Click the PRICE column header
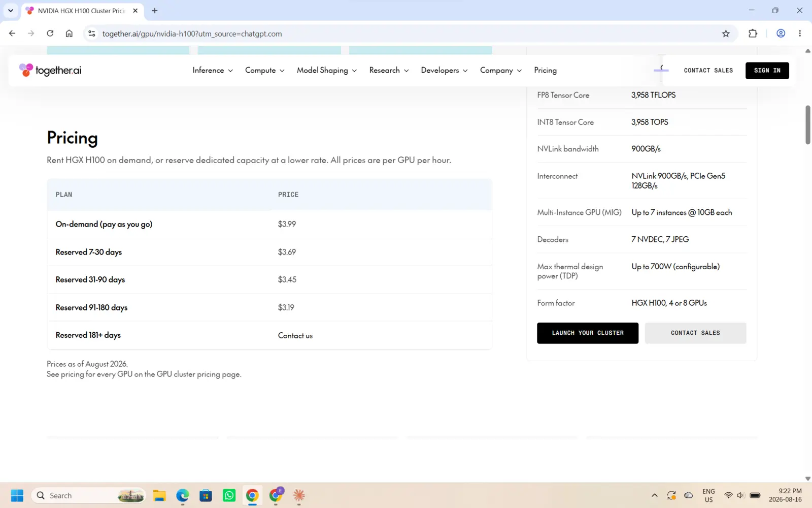Viewport: 812px width, 508px height. click(288, 195)
